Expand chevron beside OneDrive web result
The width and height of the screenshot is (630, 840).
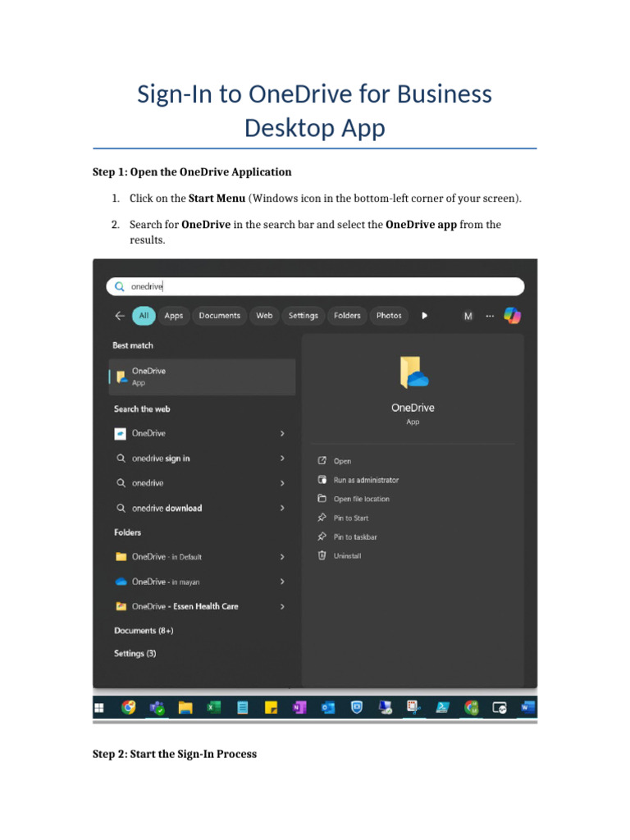pos(282,433)
